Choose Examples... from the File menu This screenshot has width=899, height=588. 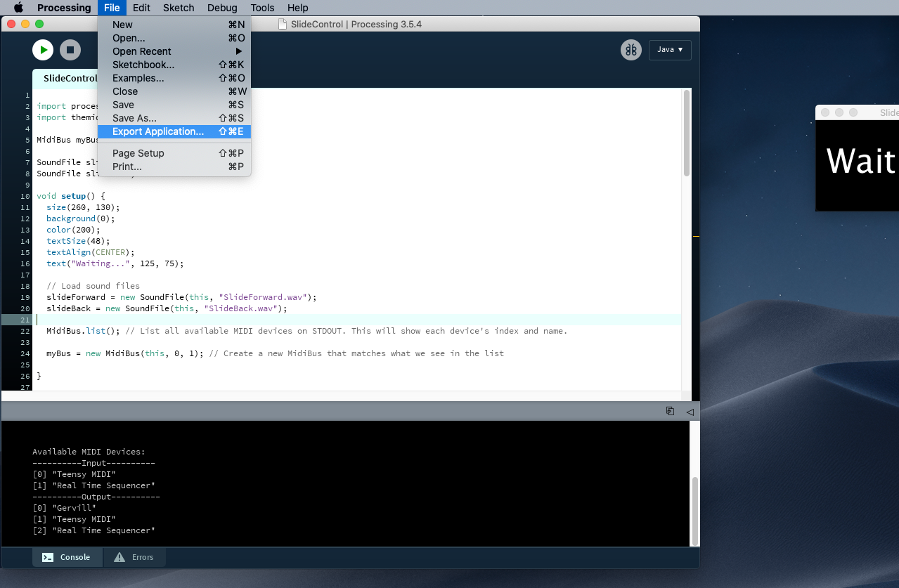tap(174, 78)
